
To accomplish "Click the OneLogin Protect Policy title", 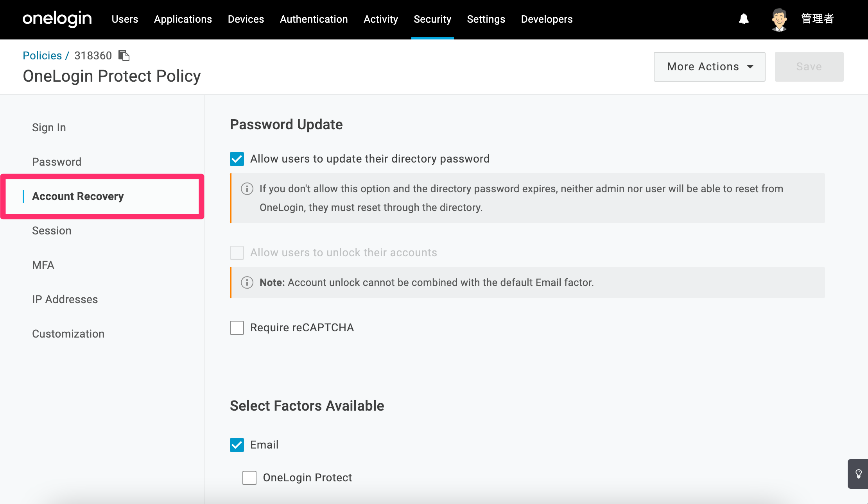I will coord(112,76).
